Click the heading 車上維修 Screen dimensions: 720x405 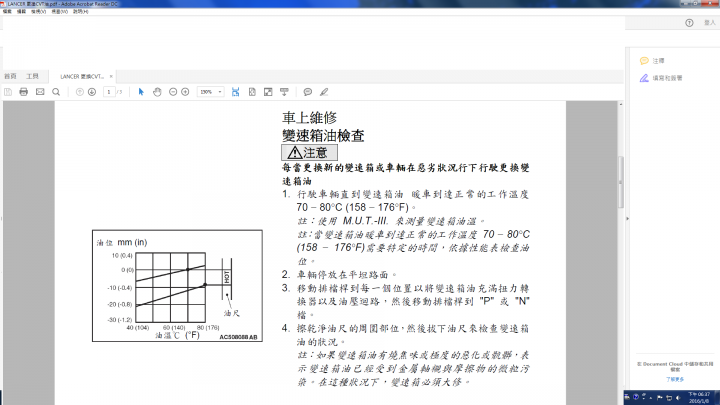[309, 118]
